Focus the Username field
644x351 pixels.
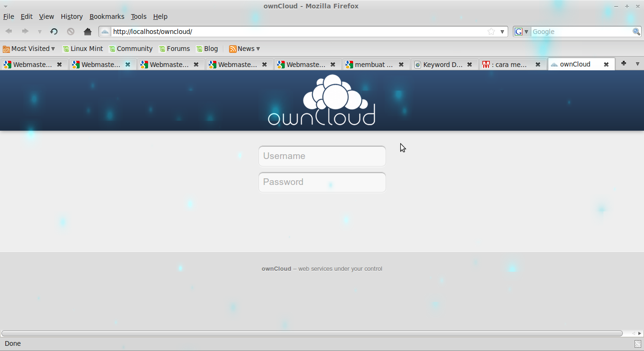click(x=322, y=156)
